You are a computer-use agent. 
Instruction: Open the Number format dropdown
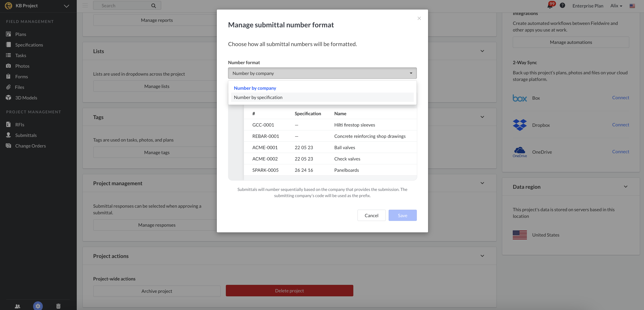[322, 73]
